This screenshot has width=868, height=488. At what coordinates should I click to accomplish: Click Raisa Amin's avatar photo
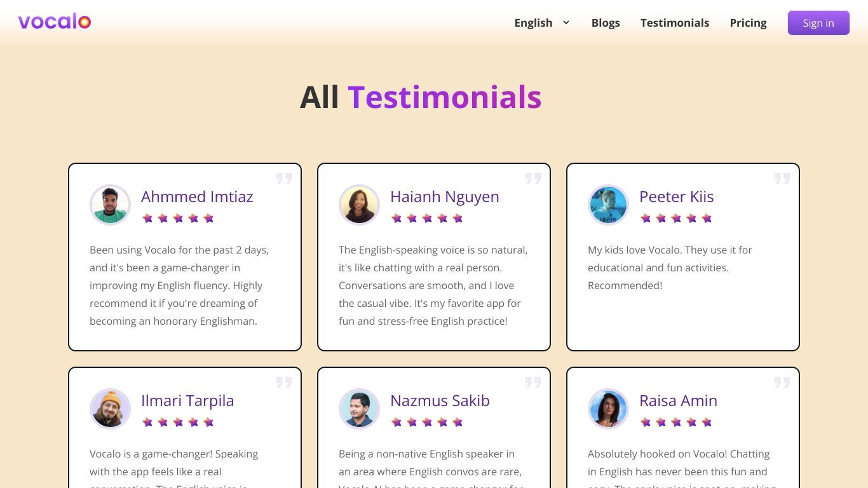pyautogui.click(x=608, y=409)
